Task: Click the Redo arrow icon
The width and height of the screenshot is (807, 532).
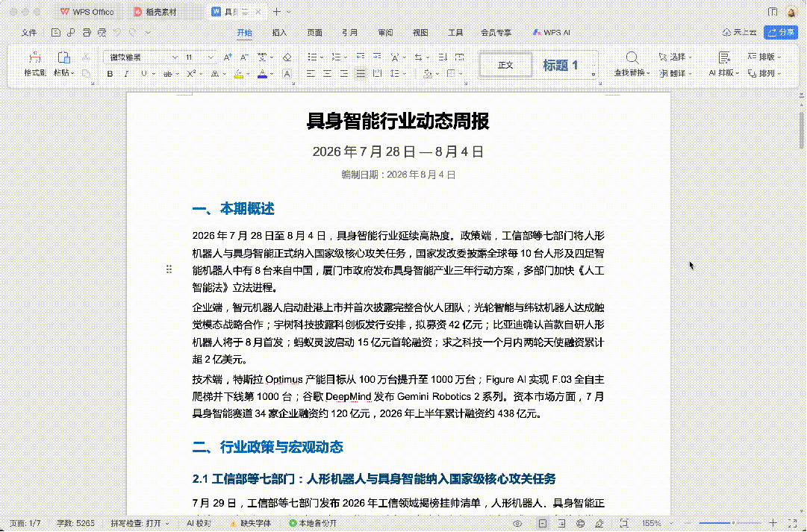Action: pyautogui.click(x=133, y=32)
